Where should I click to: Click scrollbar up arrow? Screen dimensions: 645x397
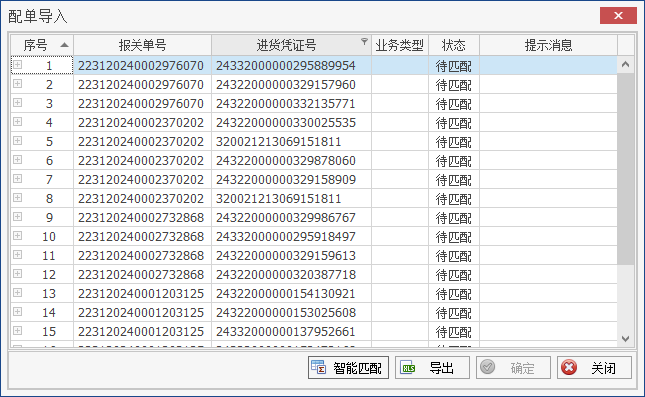pos(626,64)
